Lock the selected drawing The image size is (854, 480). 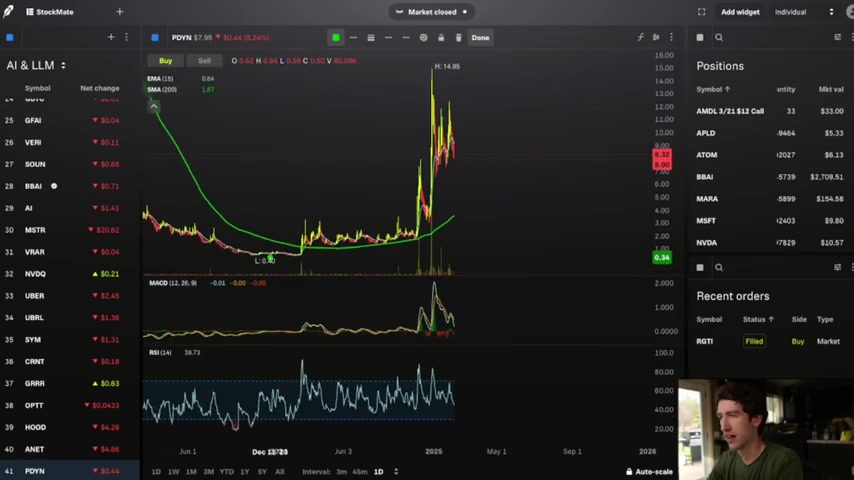coord(441,38)
